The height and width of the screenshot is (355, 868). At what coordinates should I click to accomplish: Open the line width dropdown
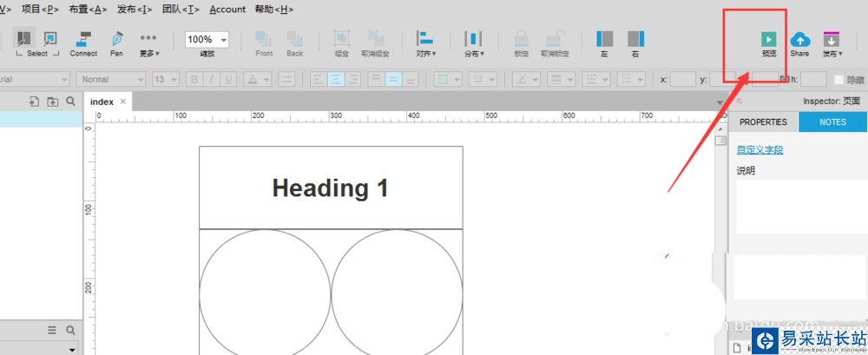click(x=562, y=79)
